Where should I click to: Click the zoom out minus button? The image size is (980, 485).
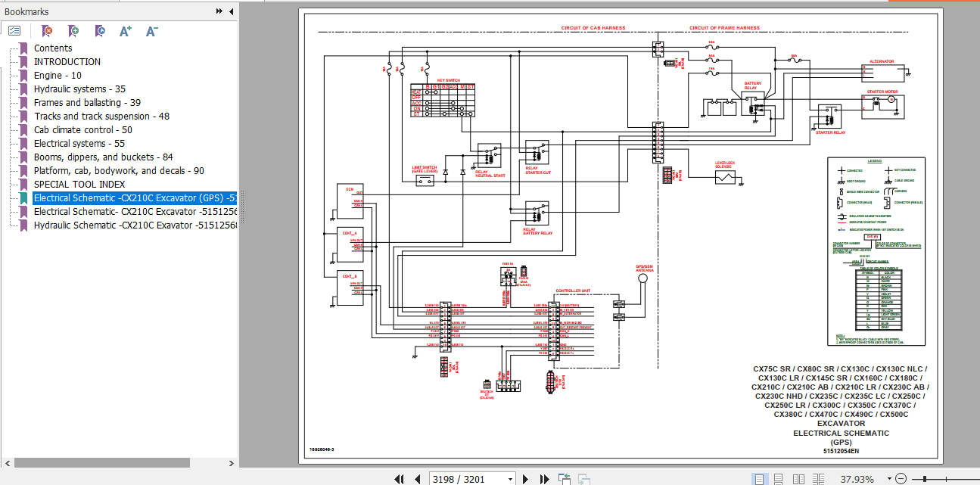click(900, 479)
